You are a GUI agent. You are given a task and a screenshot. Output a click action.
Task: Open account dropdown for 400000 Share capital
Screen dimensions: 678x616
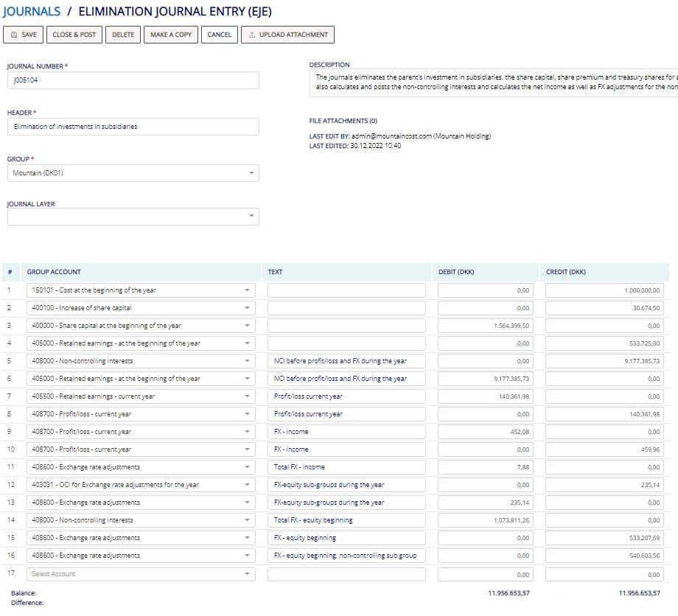(x=141, y=326)
